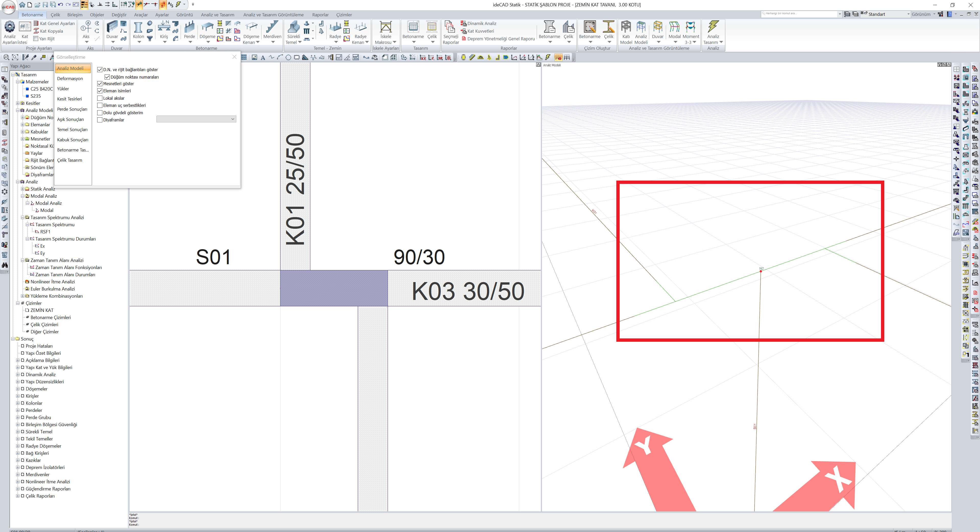This screenshot has height=532, width=980.
Task: Select Proje Hataları in Sonuç tree
Action: (39, 346)
